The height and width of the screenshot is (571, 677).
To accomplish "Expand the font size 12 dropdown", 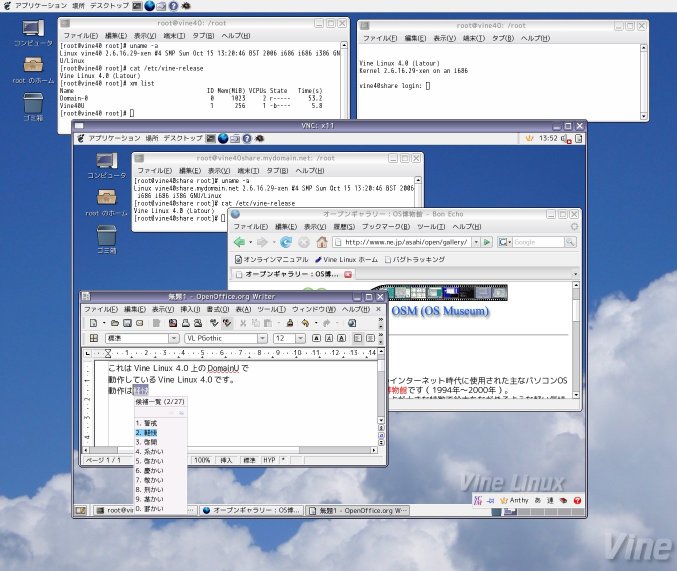I will (301, 338).
